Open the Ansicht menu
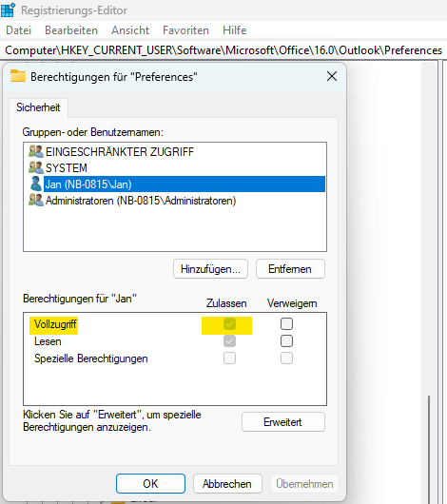This screenshot has height=504, width=447. [130, 30]
